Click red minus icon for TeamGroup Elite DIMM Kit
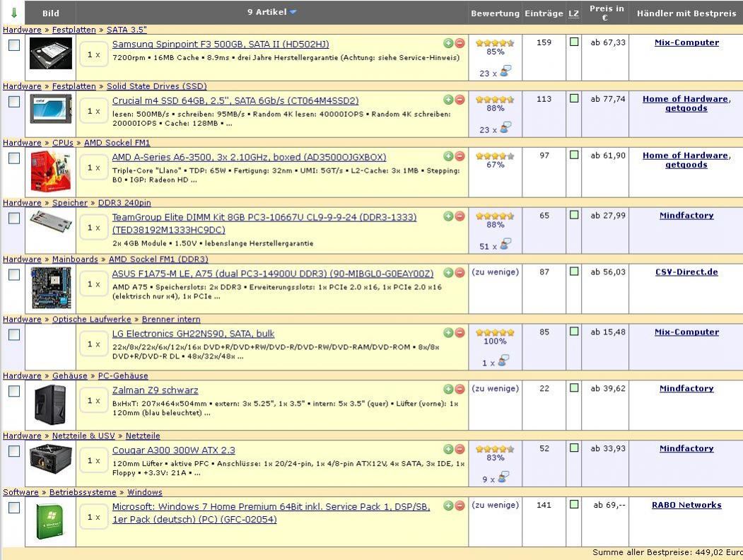 (460, 216)
